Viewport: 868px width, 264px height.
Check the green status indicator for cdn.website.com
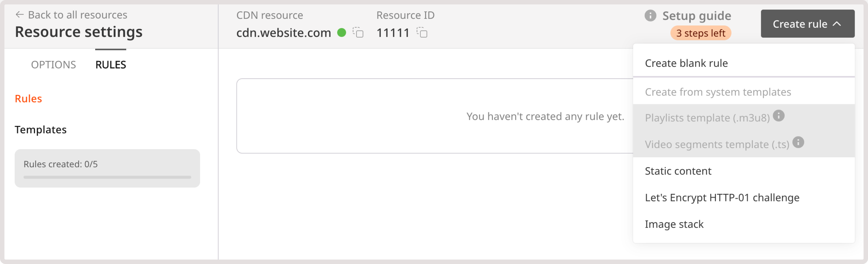click(x=342, y=33)
